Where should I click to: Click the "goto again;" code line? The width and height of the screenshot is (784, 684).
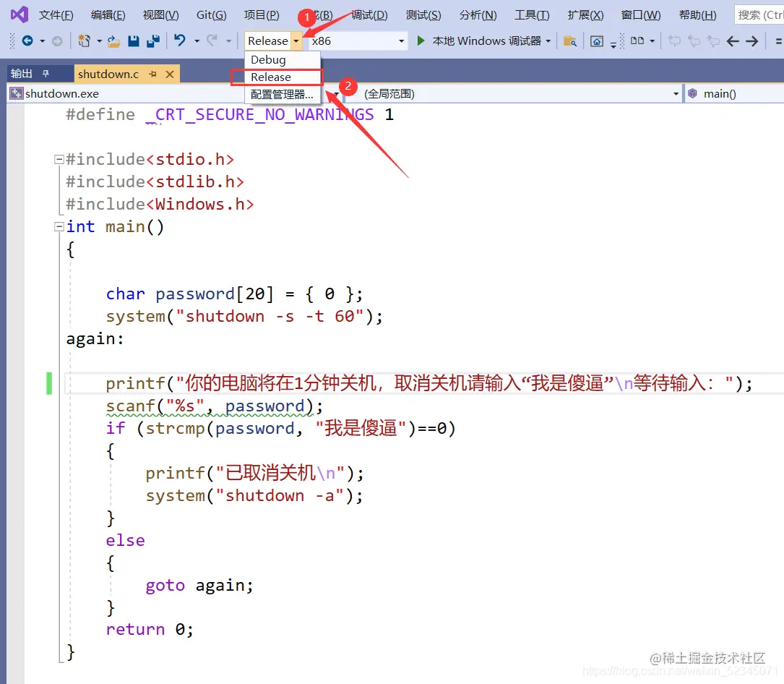pyautogui.click(x=199, y=585)
